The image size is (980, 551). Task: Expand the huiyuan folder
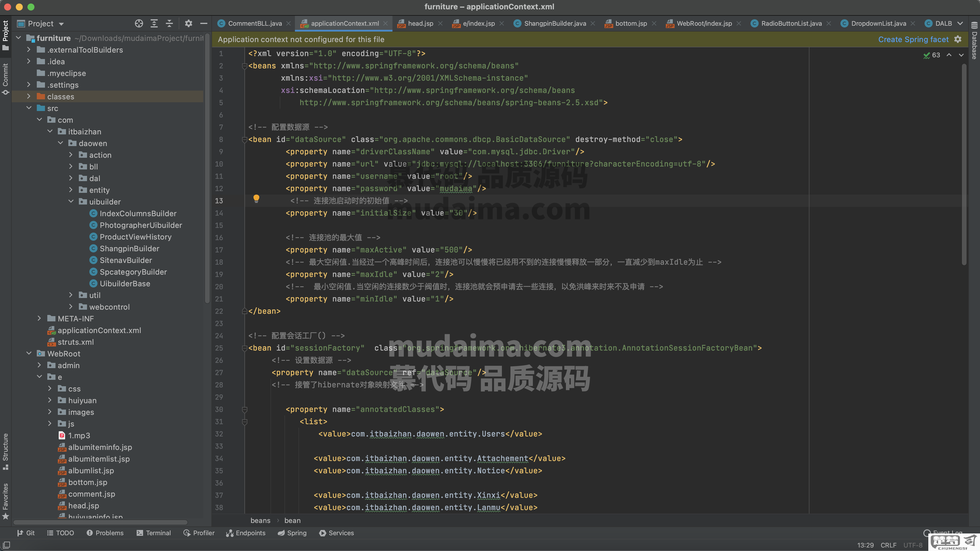coord(50,400)
